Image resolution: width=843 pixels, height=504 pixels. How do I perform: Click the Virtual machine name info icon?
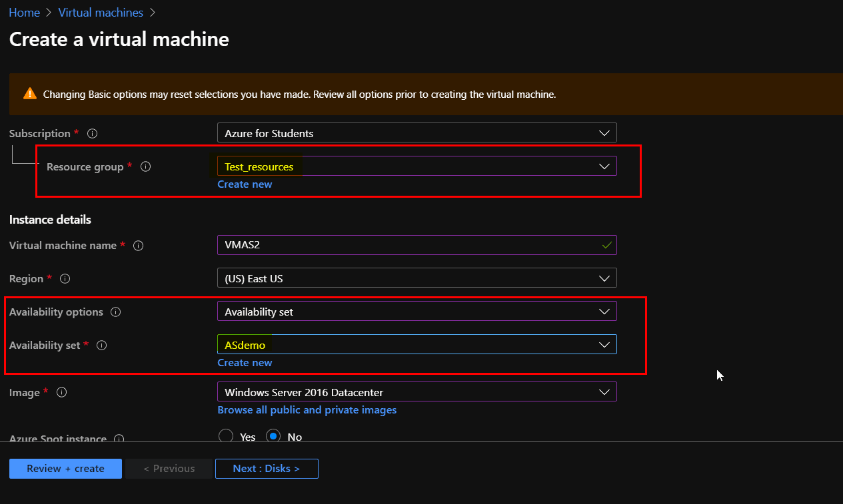point(138,245)
